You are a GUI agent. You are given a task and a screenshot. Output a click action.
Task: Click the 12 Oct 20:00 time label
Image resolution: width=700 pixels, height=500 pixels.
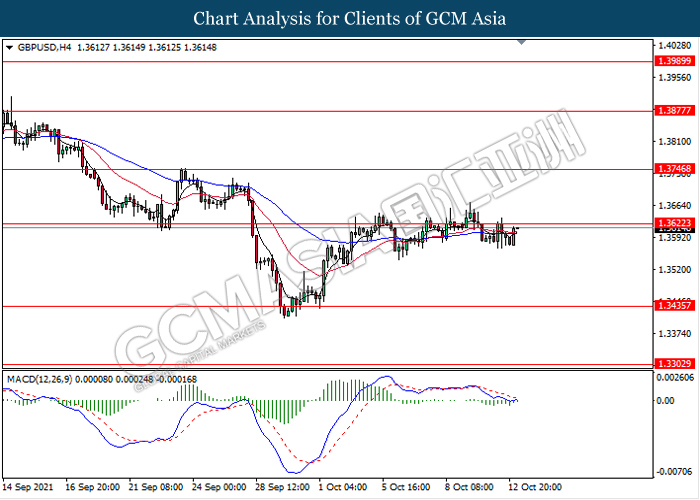tap(535, 487)
